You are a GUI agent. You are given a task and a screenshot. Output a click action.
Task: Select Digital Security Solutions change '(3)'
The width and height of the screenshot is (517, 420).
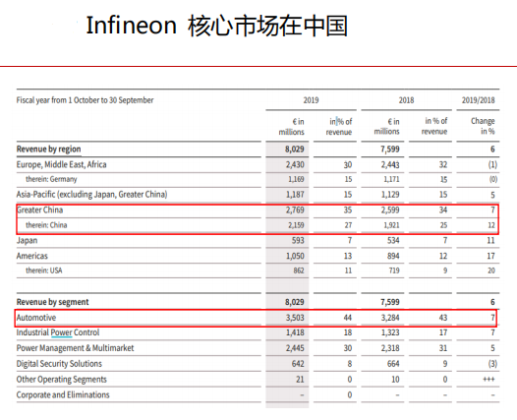coord(492,364)
